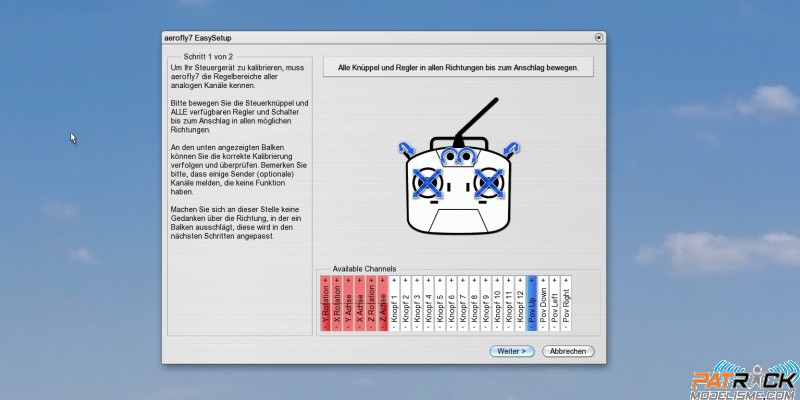Click the 'Schritt 1 von 2' group label
Image resolution: width=800 pixels, height=400 pixels.
(x=208, y=57)
